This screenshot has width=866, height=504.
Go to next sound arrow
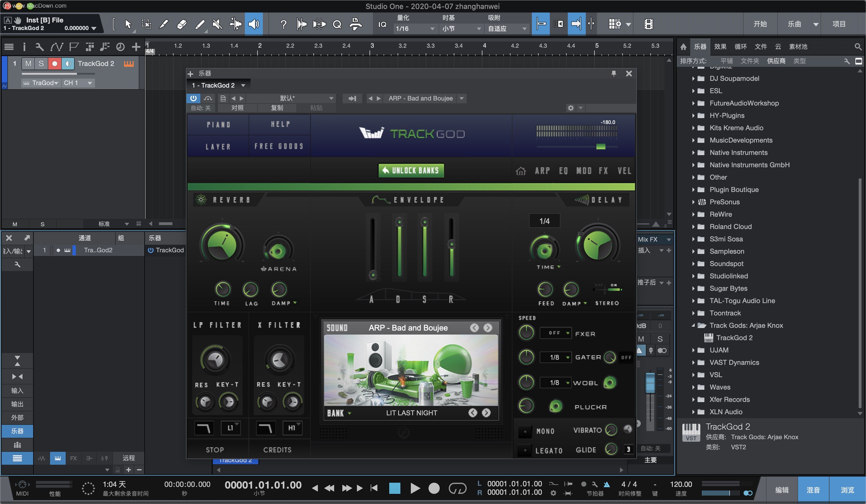[488, 328]
